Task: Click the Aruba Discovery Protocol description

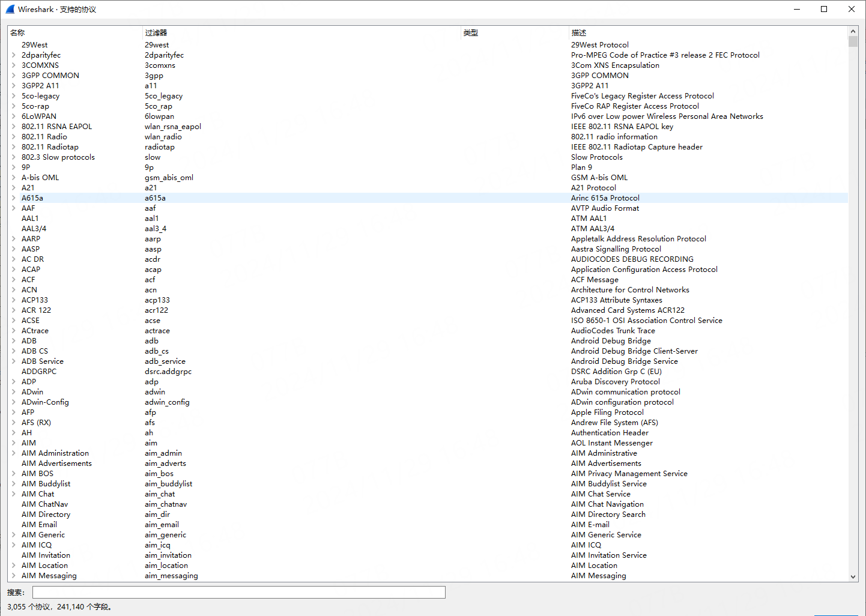Action: tap(616, 382)
